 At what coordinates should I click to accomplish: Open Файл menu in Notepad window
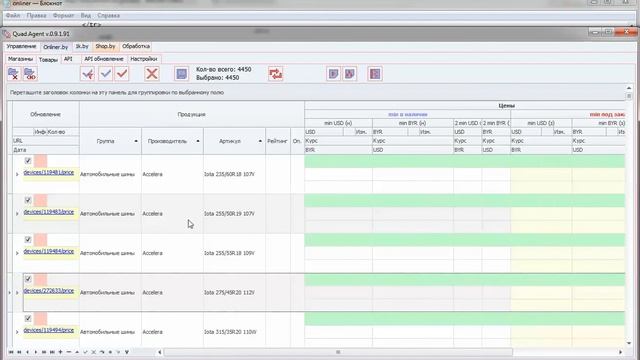click(x=13, y=16)
